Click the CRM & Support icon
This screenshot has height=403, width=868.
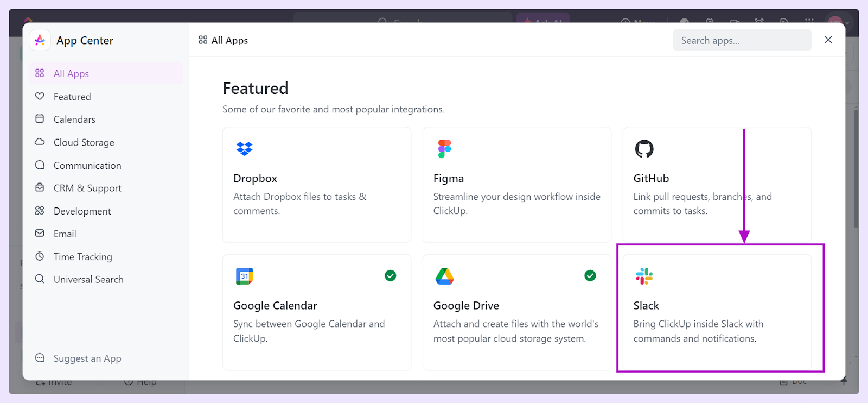[x=40, y=187]
